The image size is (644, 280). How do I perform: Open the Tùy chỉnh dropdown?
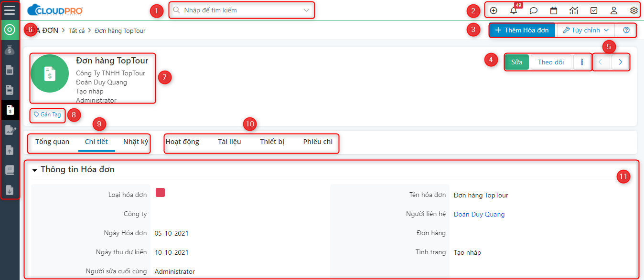[x=586, y=30]
